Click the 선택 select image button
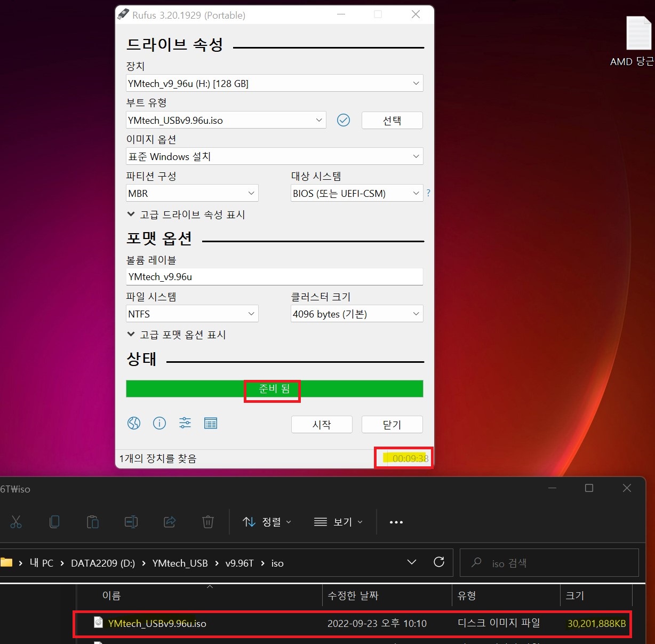655x644 pixels. coord(392,120)
